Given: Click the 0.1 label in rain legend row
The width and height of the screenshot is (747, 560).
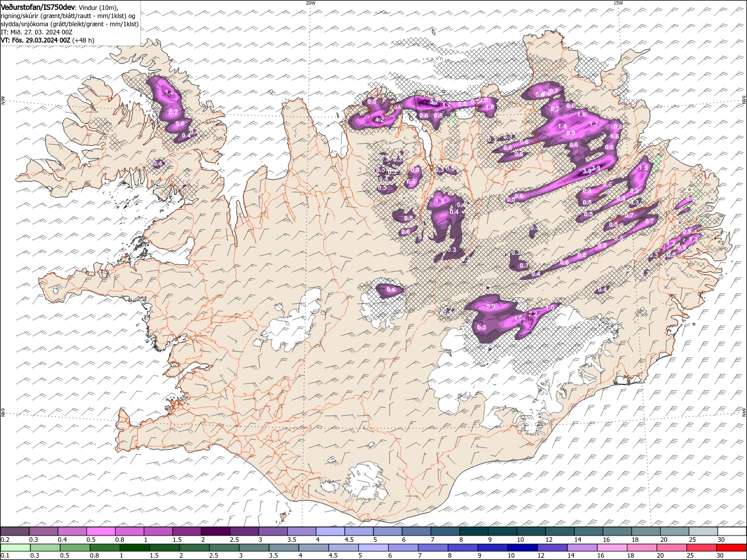Looking at the screenshot, I should [x=5, y=556].
